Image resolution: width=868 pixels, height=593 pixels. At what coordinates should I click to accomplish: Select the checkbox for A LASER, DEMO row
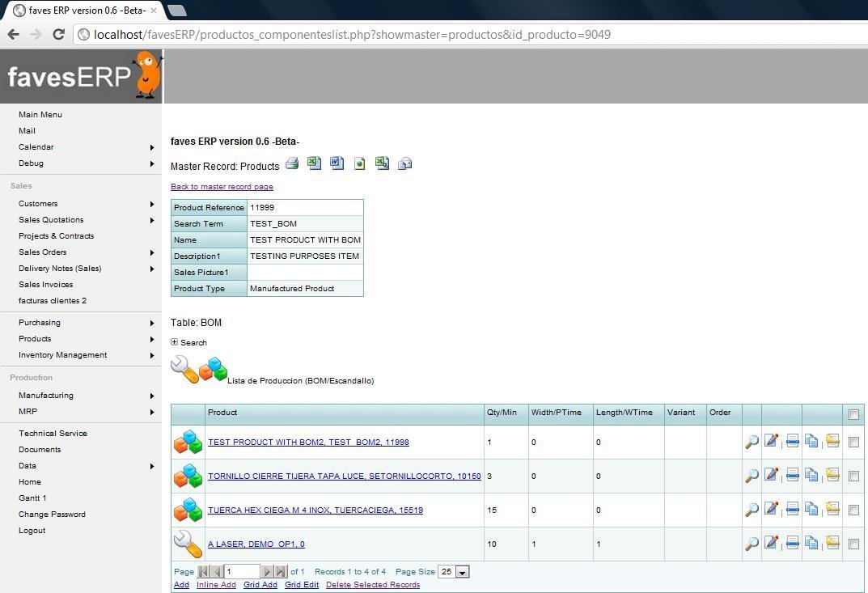pyautogui.click(x=853, y=544)
